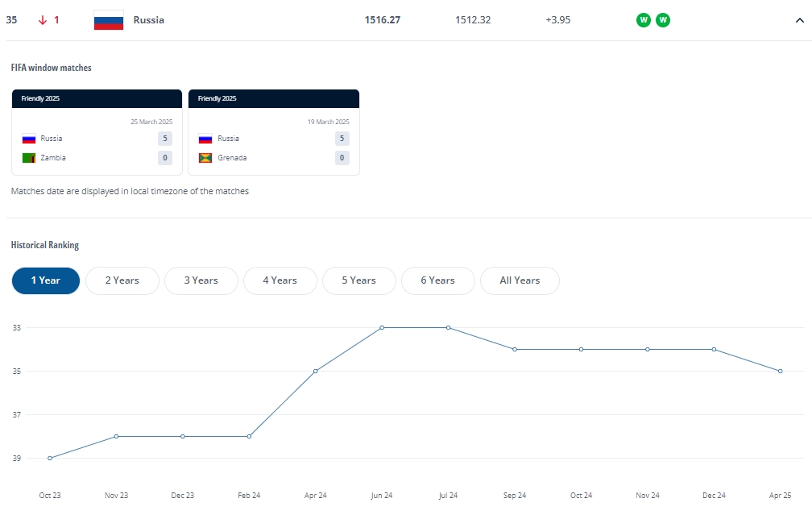Select the 2 Years range option

[122, 280]
